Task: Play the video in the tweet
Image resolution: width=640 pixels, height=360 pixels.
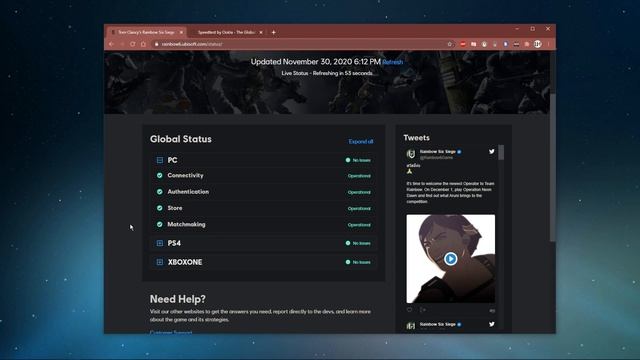Action: click(451, 259)
